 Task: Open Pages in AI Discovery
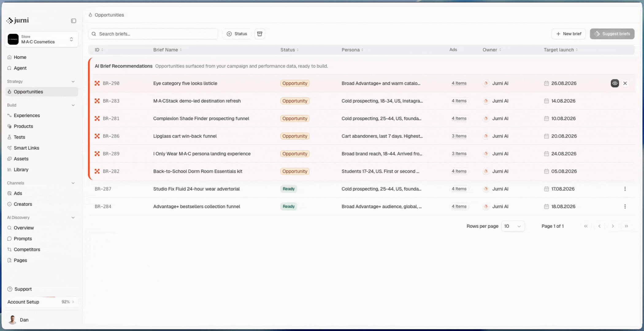click(x=42, y=261)
